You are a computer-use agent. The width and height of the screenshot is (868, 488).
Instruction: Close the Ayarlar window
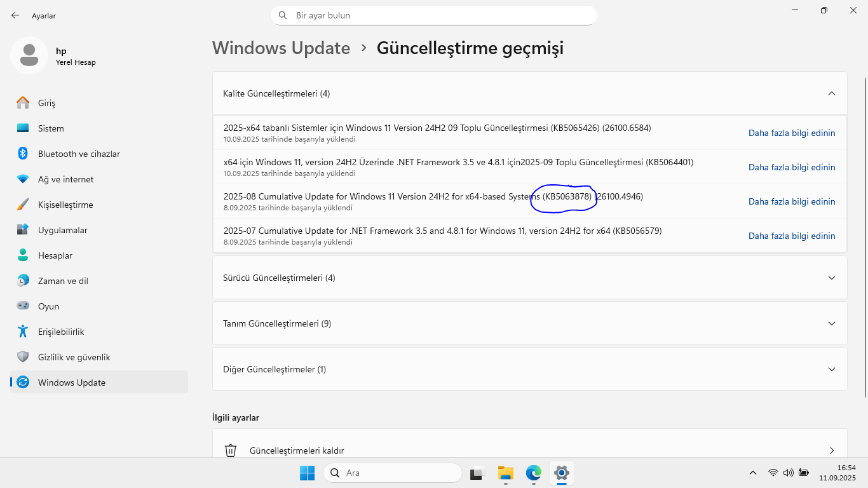pyautogui.click(x=853, y=10)
